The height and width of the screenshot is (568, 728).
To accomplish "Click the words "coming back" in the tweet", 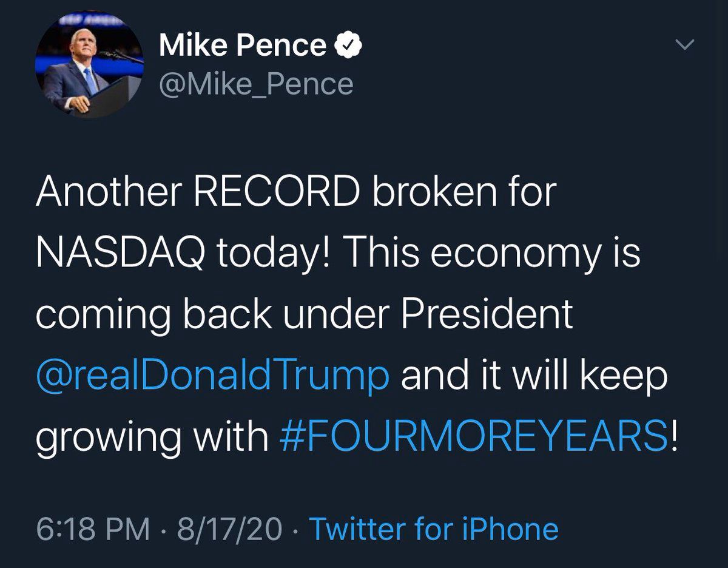I will (156, 314).
